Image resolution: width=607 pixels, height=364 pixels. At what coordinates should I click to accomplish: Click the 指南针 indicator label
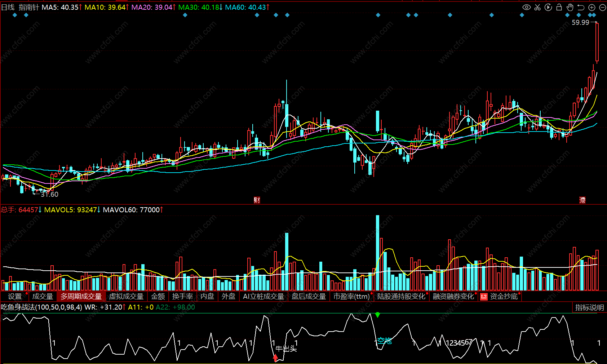tap(29, 7)
